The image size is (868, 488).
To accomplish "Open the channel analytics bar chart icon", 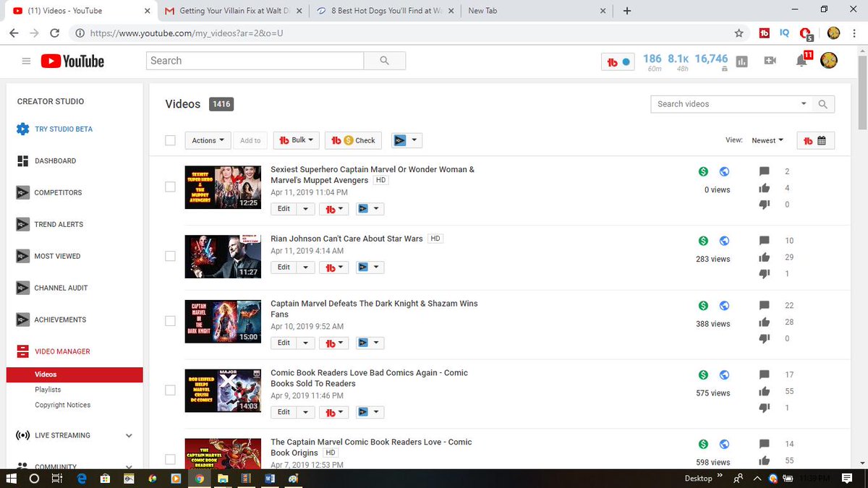I will pyautogui.click(x=741, y=61).
